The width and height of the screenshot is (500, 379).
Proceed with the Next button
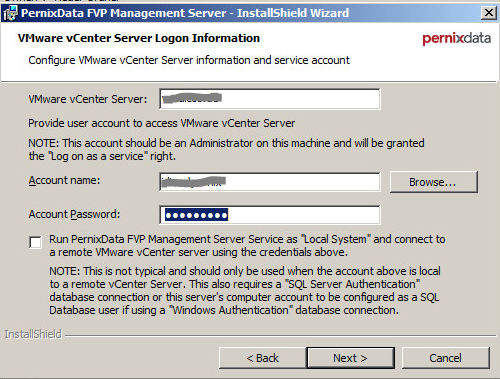pos(350,358)
